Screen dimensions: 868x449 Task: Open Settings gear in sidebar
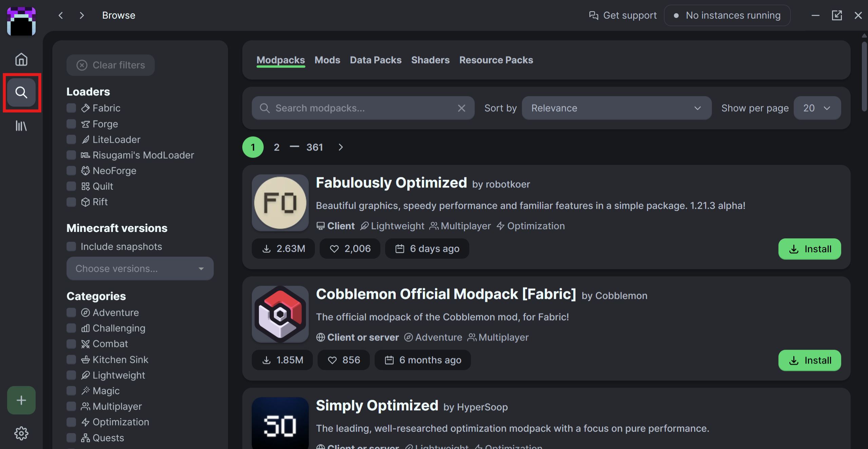[21, 433]
